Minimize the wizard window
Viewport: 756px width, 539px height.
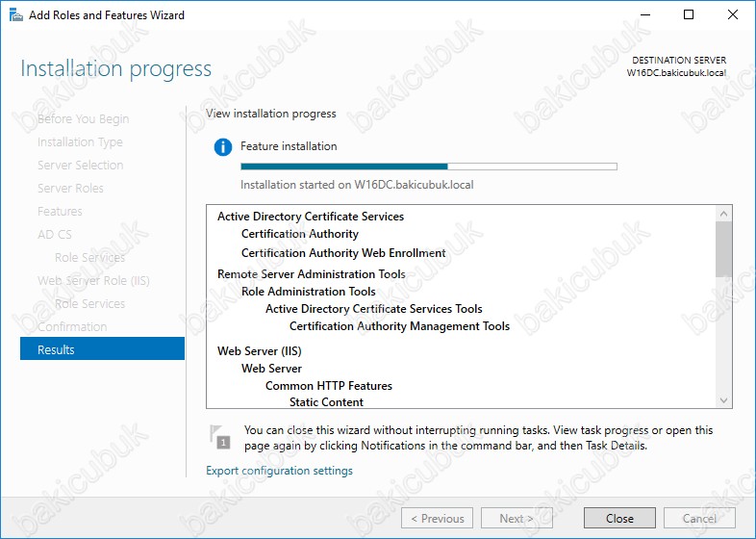[x=645, y=15]
